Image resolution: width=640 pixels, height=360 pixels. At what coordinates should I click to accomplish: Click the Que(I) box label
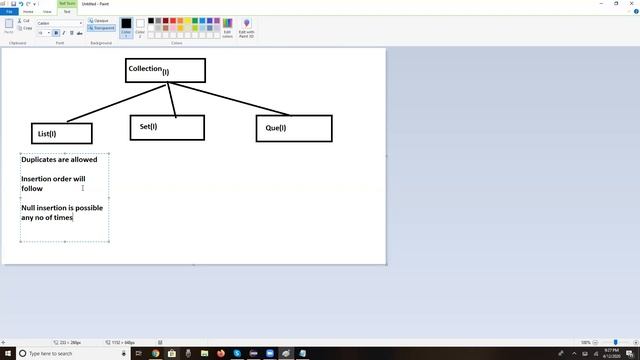click(276, 128)
